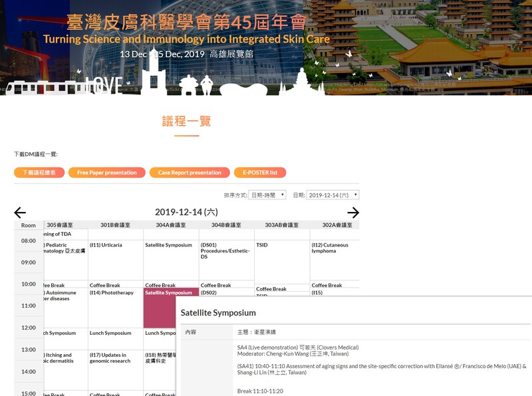Click the 301B會議室 room header
This screenshot has height=396, width=532.
pyautogui.click(x=115, y=225)
